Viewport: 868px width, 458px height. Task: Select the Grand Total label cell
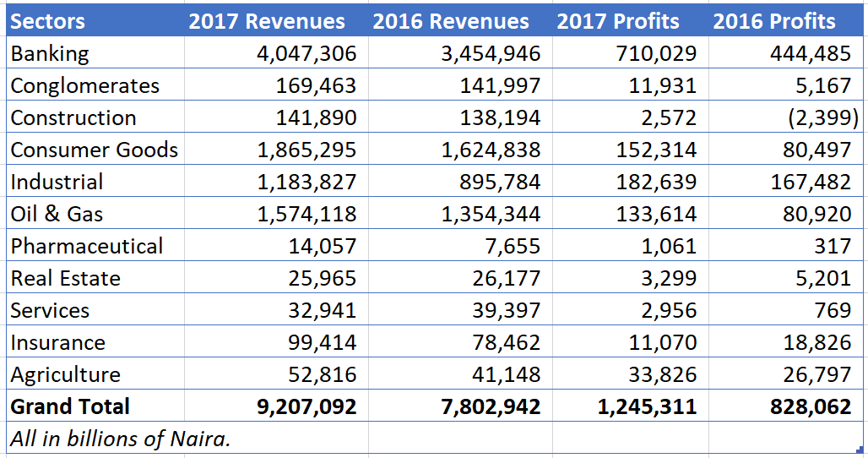(x=70, y=407)
